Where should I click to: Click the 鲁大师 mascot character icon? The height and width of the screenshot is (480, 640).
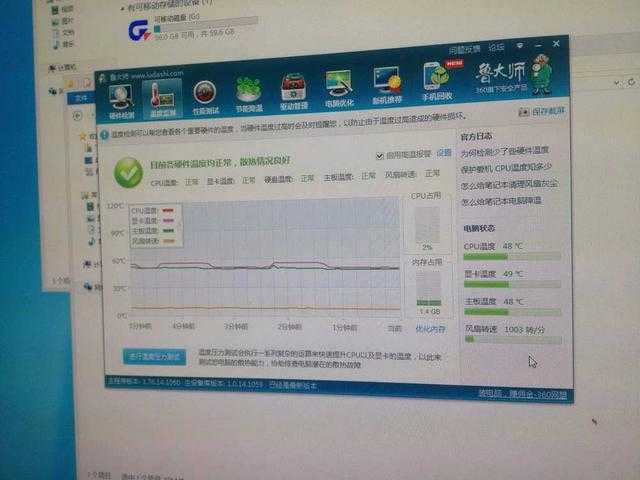tap(542, 74)
